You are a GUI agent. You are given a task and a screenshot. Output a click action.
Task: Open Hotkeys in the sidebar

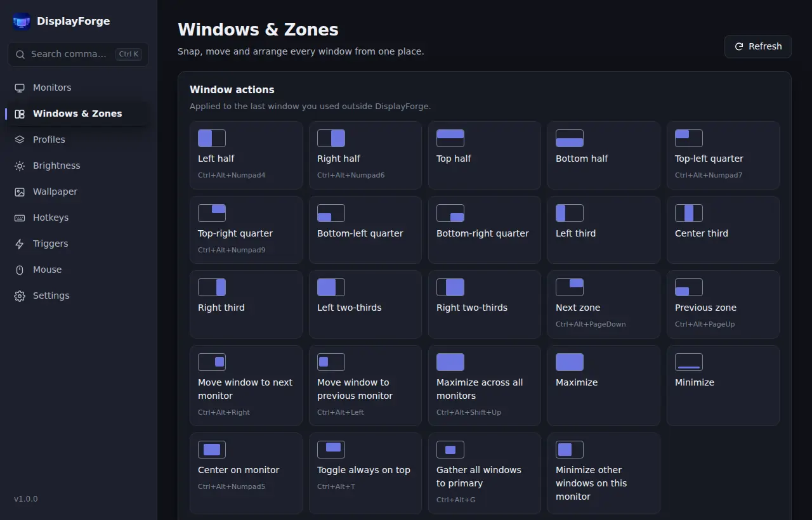78,218
